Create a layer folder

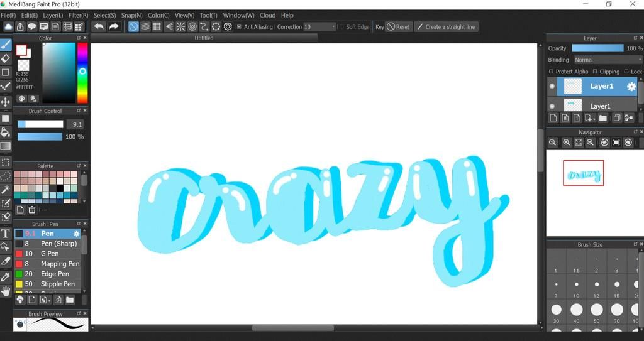pyautogui.click(x=603, y=118)
